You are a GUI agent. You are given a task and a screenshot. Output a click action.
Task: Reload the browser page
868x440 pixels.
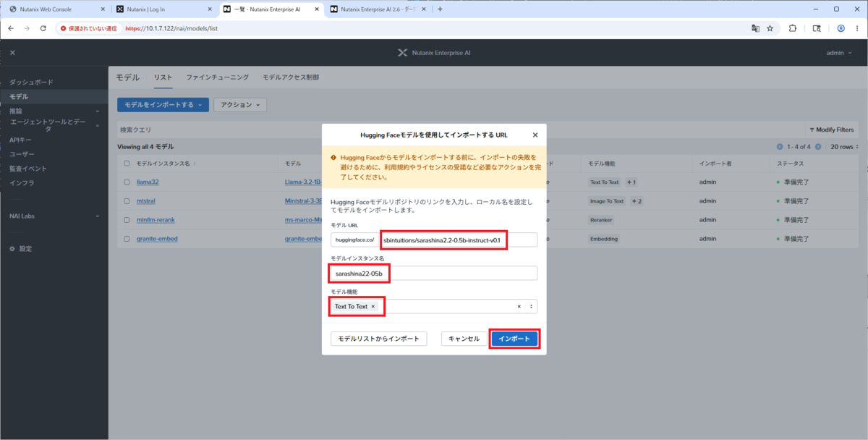point(43,29)
